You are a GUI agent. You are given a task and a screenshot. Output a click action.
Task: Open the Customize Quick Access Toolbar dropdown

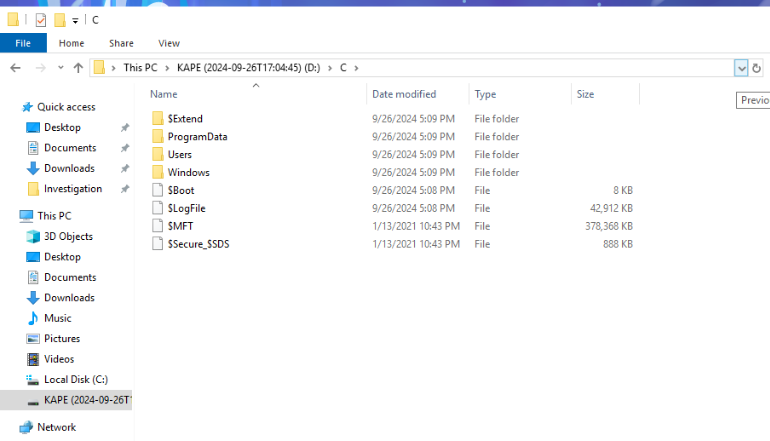coord(75,21)
